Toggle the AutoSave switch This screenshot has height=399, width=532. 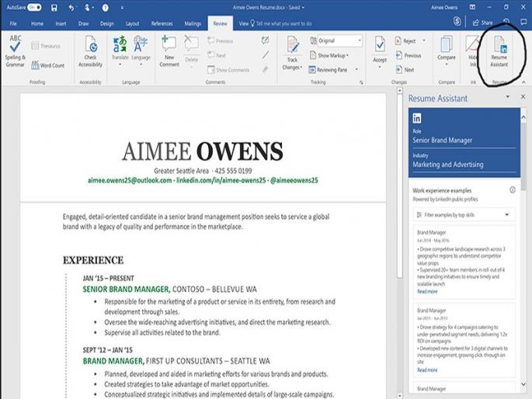[x=34, y=7]
